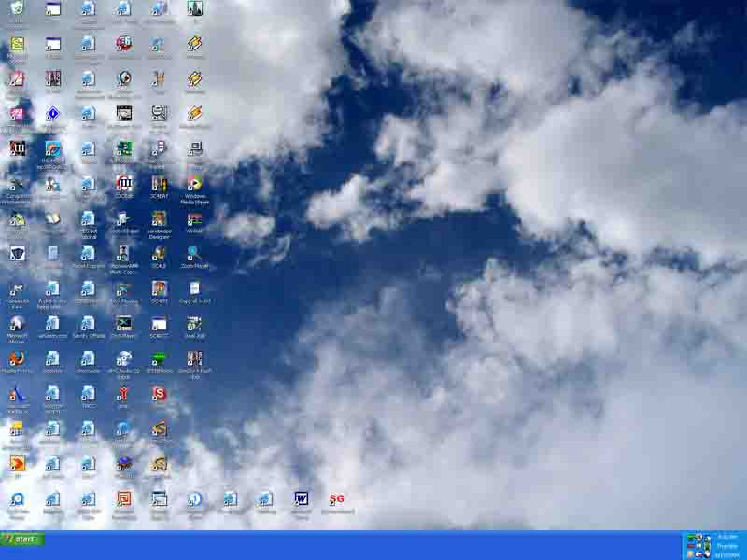Click the Copy of document file icon
The image size is (747, 560).
[x=194, y=289]
